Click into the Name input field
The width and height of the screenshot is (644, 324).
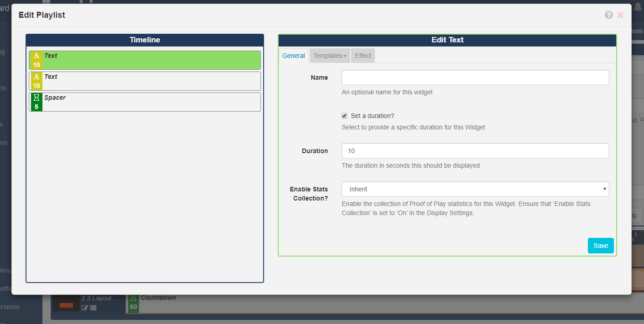pos(475,77)
